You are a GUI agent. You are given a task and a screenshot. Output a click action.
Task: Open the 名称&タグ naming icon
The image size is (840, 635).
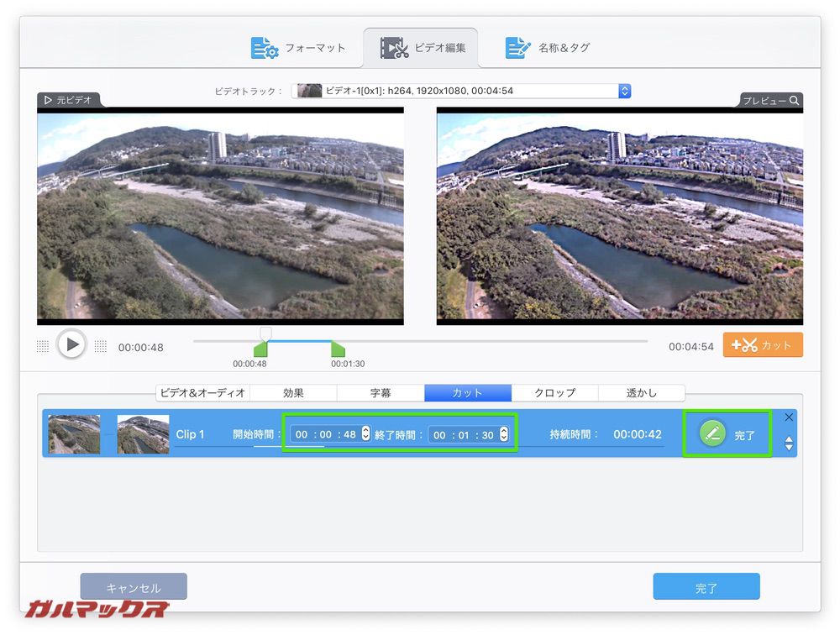point(516,47)
